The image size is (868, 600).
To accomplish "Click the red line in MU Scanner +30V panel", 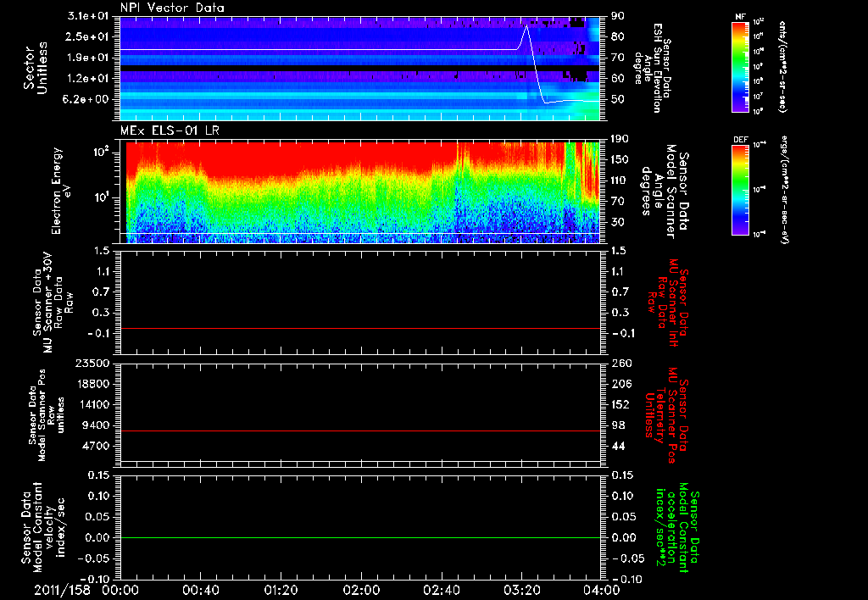I will tap(359, 328).
